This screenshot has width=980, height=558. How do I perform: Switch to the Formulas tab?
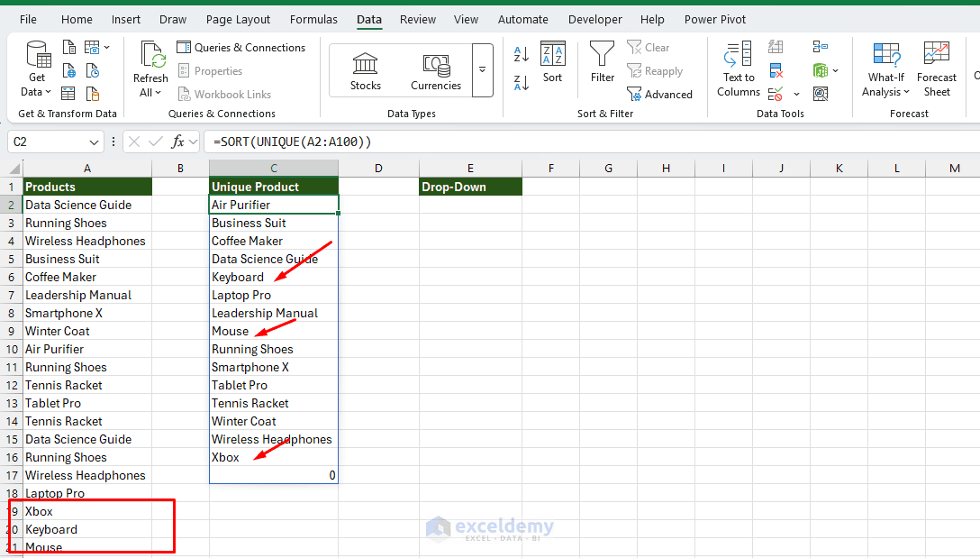[313, 20]
